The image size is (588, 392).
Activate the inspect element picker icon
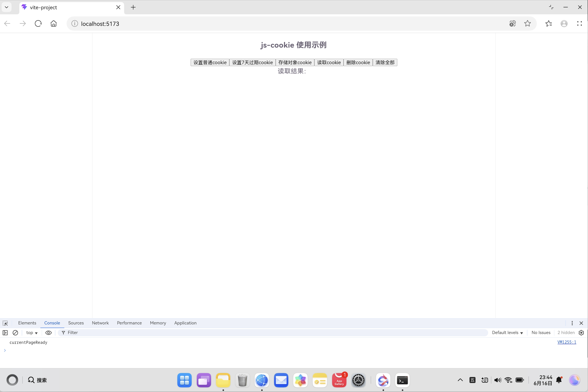pos(5,323)
